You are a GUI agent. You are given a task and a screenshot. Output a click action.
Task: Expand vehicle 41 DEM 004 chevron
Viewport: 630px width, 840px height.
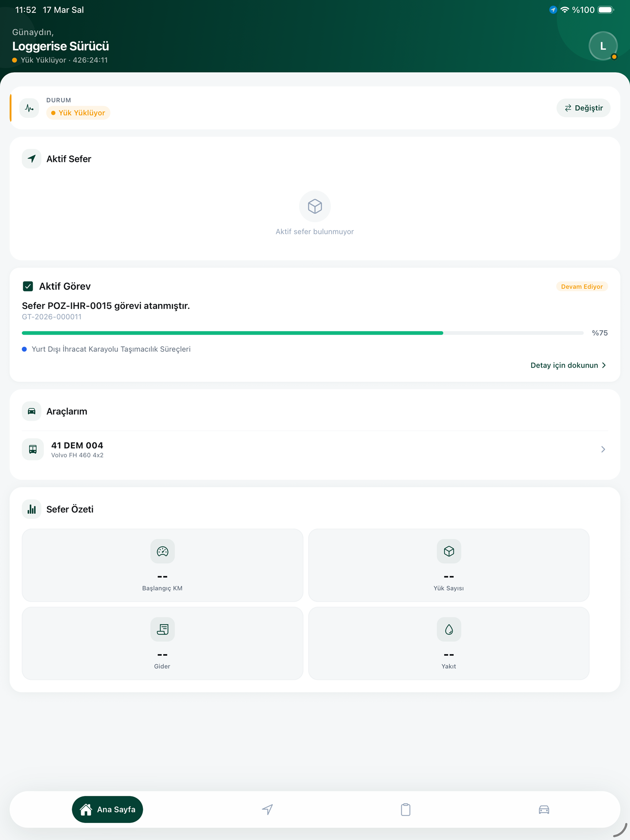603,449
